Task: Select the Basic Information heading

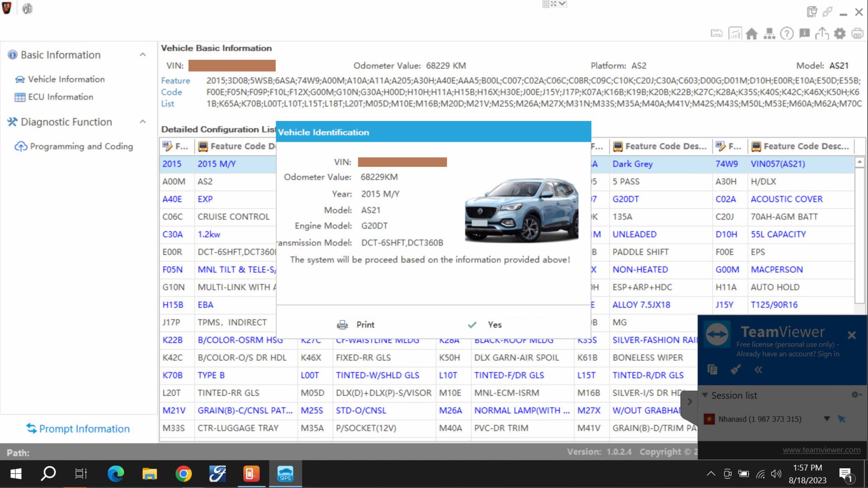Action: 61,55
